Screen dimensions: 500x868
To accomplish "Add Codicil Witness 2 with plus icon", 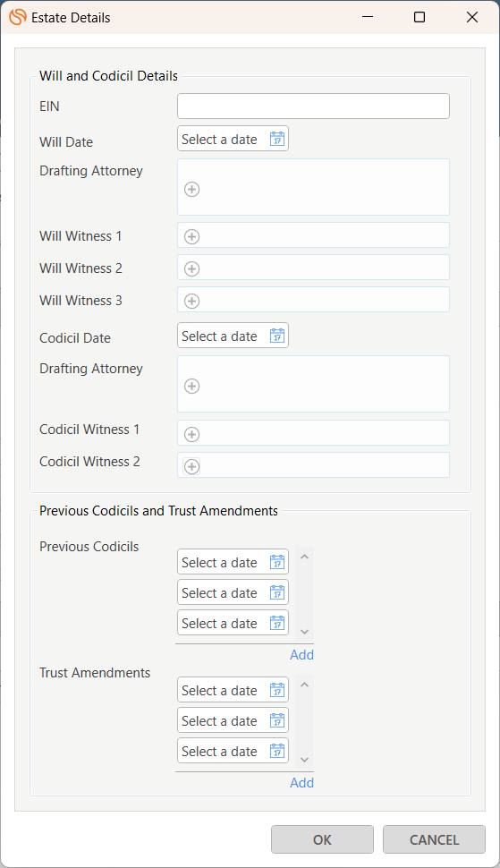I will click(192, 466).
